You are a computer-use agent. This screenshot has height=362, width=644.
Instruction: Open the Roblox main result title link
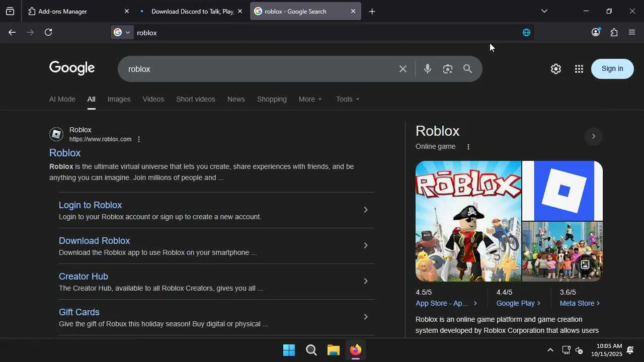point(65,153)
